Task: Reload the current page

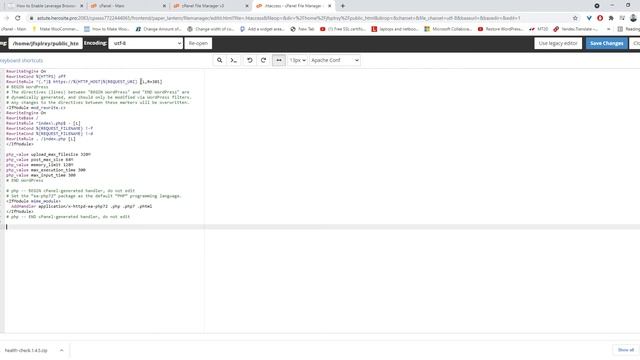Action: pyautogui.click(x=18, y=18)
